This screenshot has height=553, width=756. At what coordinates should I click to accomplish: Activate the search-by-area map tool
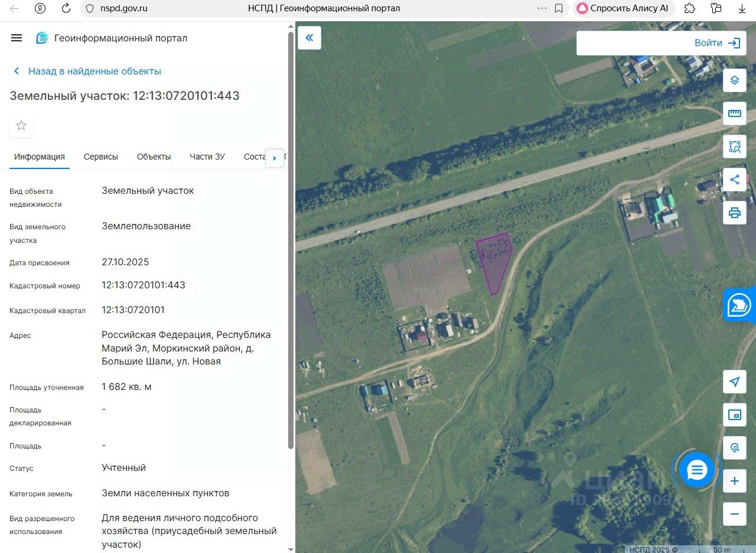pyautogui.click(x=735, y=147)
